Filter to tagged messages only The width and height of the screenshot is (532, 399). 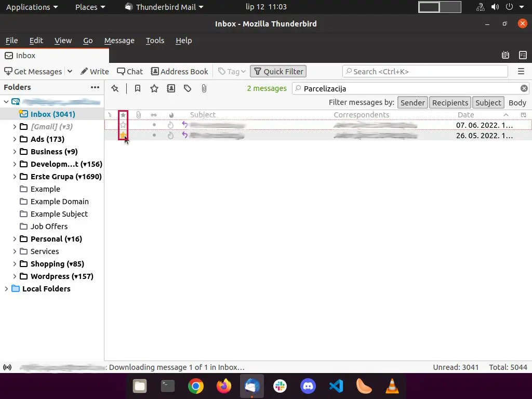pos(187,88)
